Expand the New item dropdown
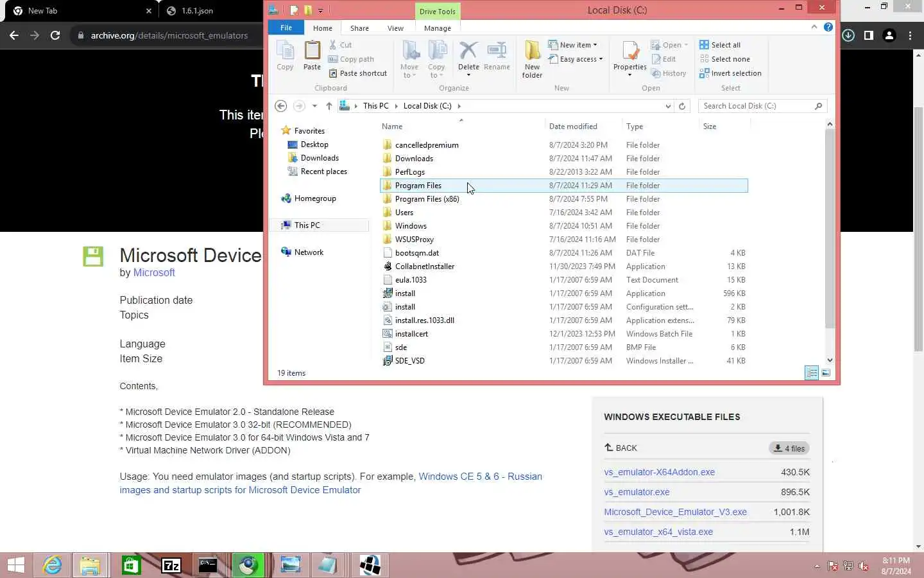 click(573, 45)
